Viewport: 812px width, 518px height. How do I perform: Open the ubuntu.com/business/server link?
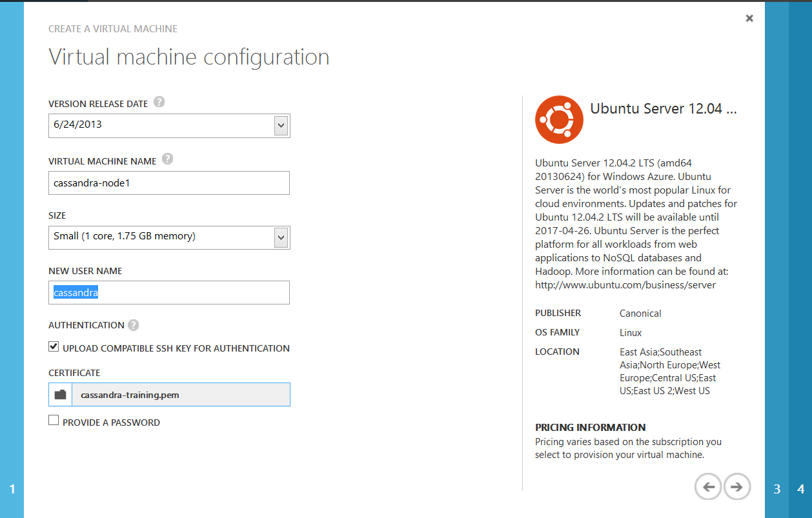pos(625,284)
